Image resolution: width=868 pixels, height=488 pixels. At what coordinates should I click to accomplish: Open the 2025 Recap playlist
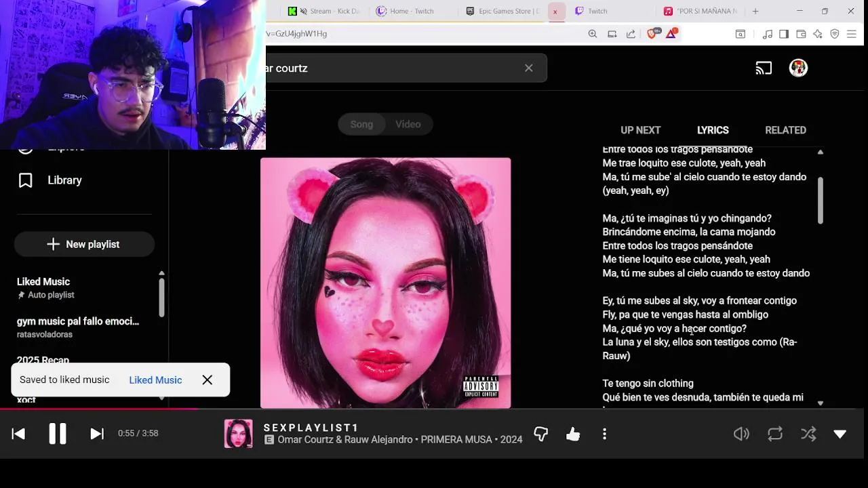click(43, 359)
